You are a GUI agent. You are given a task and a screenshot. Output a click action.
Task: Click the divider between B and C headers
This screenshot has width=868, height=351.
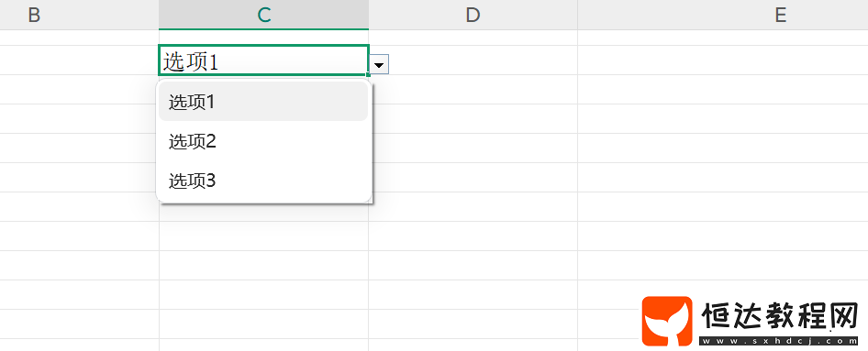pos(159,15)
